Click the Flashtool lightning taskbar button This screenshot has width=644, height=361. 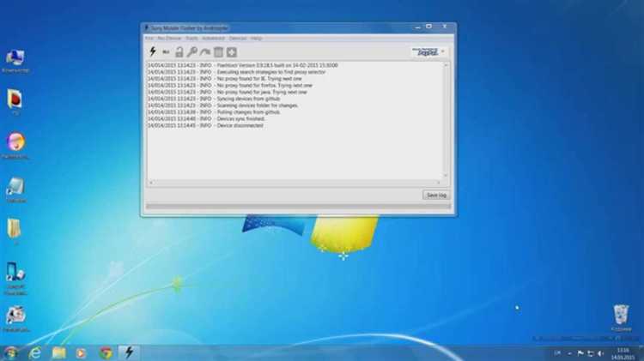coord(129,352)
